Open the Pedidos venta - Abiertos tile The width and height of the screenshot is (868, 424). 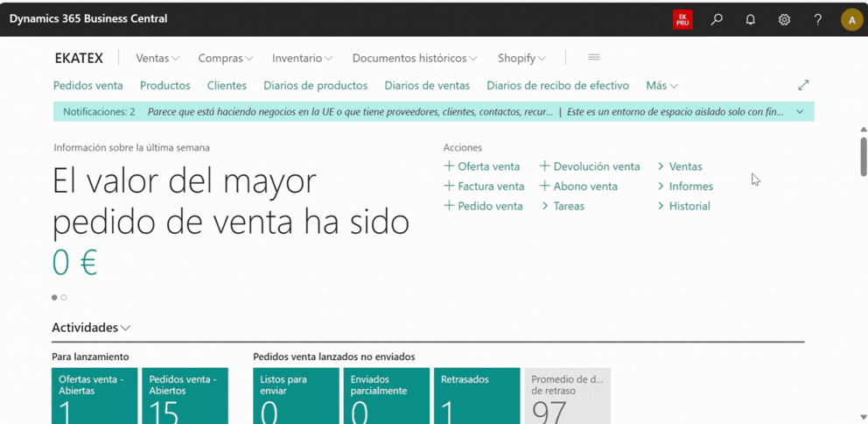185,396
